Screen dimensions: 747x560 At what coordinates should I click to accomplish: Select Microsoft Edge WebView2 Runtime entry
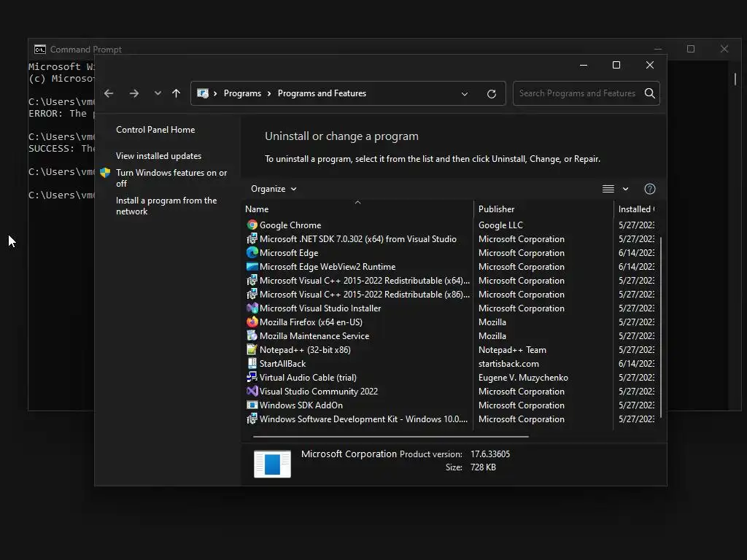click(x=328, y=267)
